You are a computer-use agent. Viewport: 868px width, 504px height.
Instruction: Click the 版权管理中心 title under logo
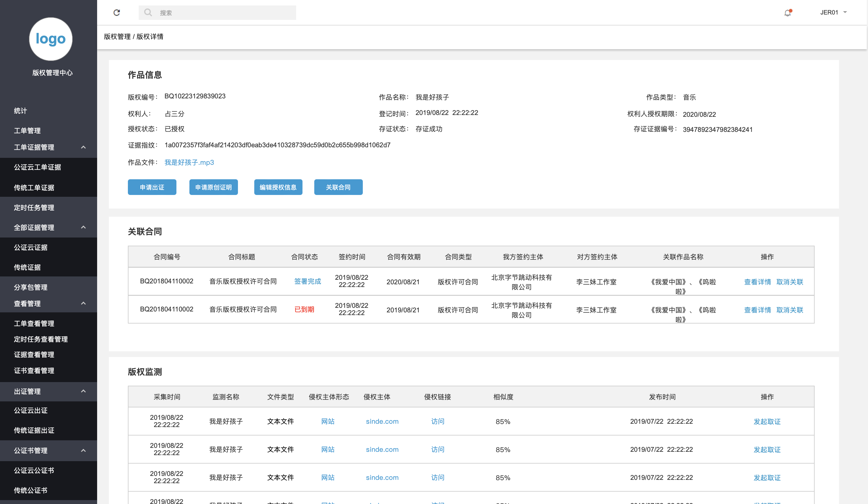tap(52, 73)
